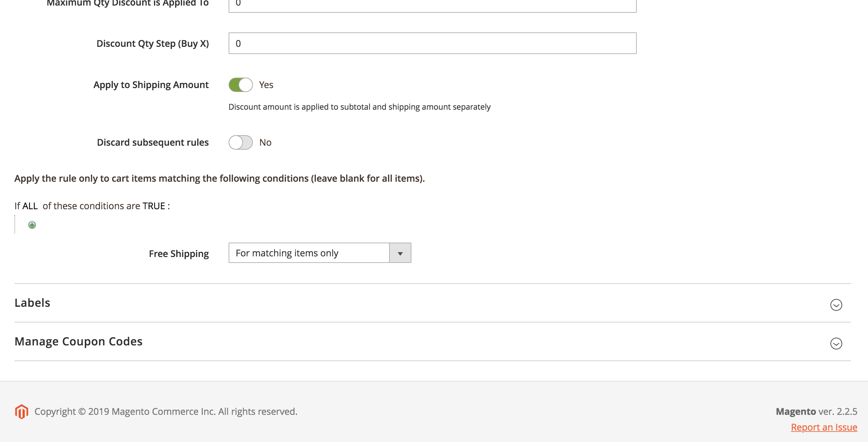Screen dimensions: 868x442
Task: Click the Apply to Shipping Amount label
Action: pyautogui.click(x=151, y=85)
